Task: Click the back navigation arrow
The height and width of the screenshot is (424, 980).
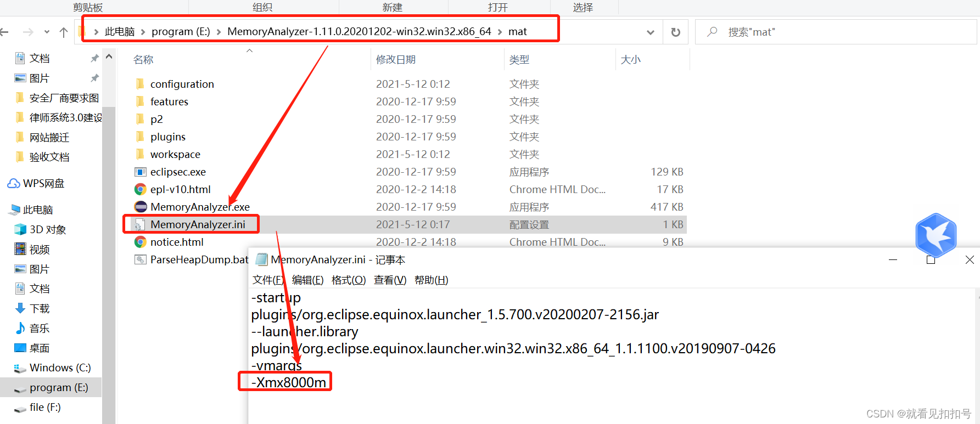Action: pyautogui.click(x=4, y=32)
